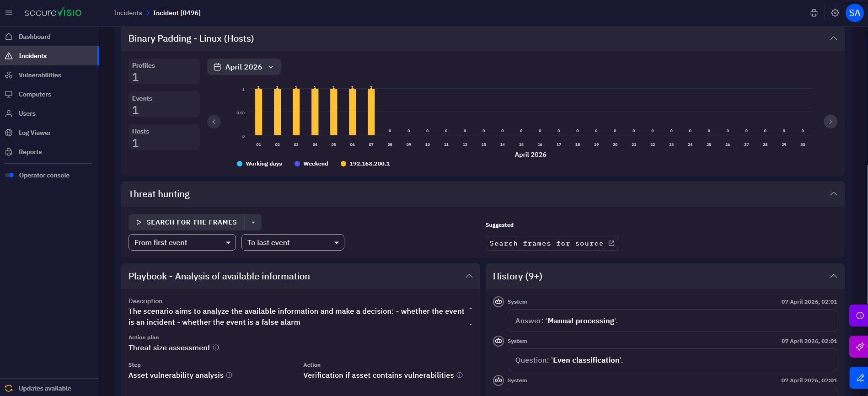Go to next month with chart arrow
The image size is (868, 396).
[x=830, y=122]
